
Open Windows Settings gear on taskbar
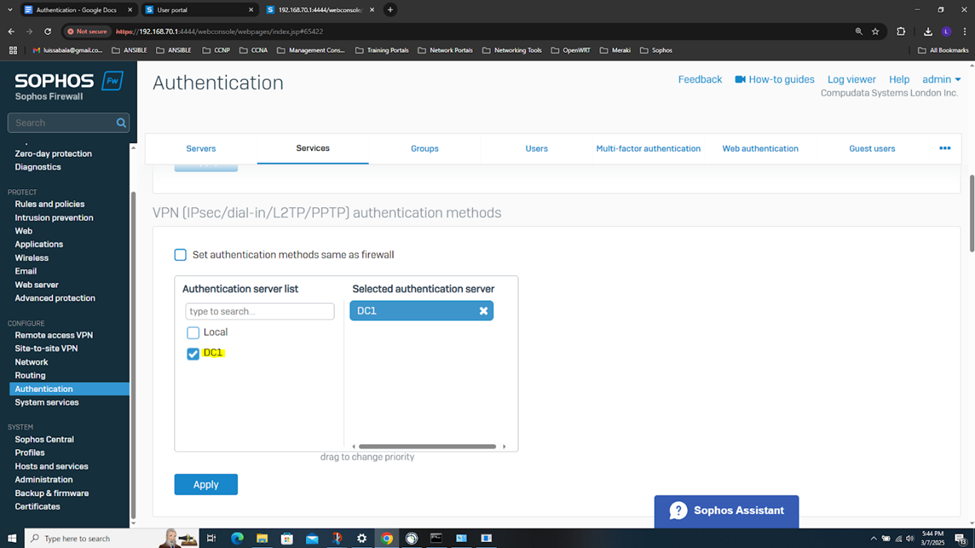click(x=361, y=538)
